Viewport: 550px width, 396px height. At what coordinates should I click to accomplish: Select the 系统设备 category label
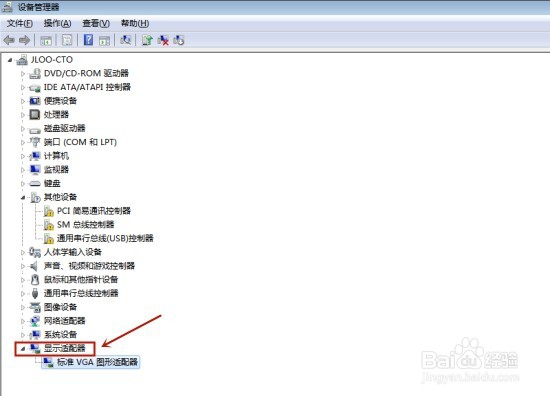(60, 335)
